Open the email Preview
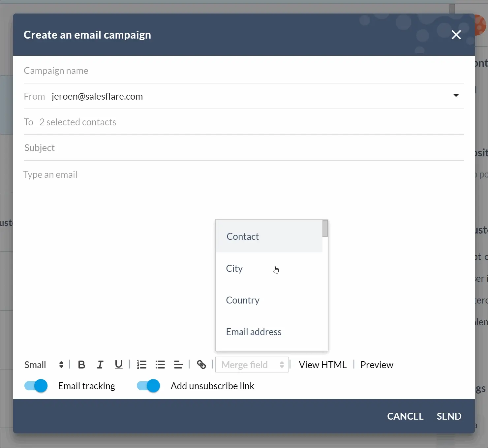Screen dimensions: 488x448 coord(377,365)
